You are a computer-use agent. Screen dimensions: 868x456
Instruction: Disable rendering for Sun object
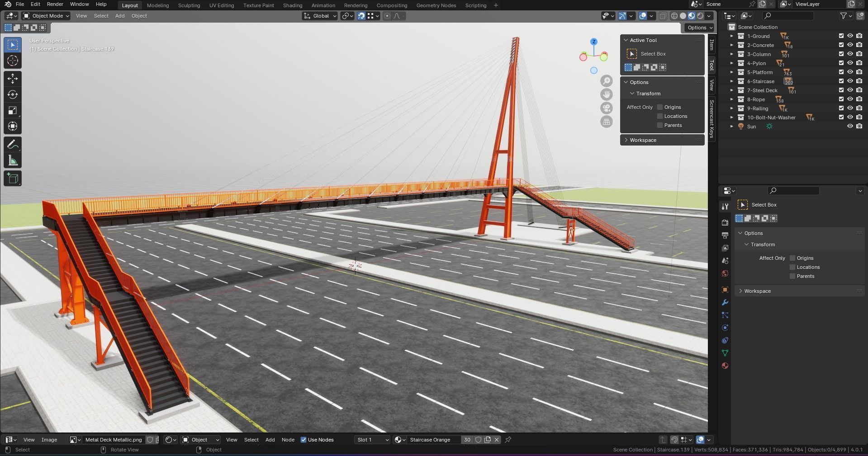859,127
